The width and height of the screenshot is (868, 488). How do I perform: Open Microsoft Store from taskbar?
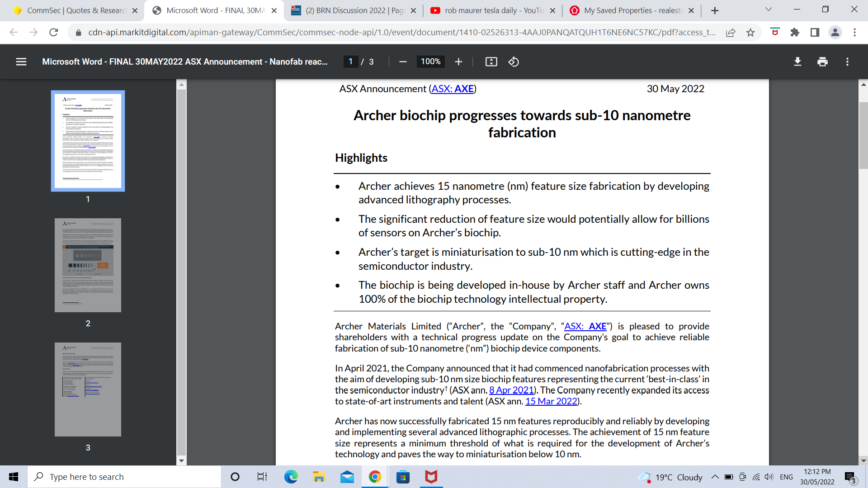[x=403, y=477]
